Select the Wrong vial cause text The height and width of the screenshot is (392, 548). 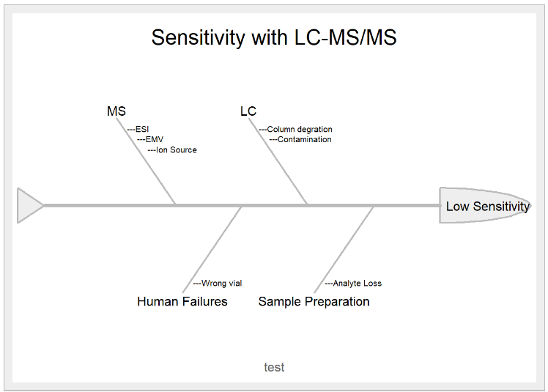pyautogui.click(x=221, y=284)
